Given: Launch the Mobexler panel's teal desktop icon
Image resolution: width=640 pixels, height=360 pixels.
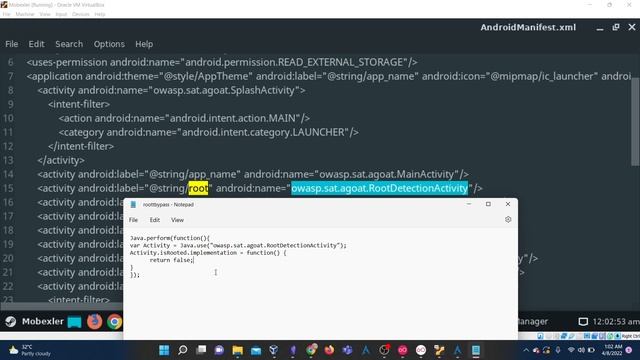Looking at the screenshot, I should 75,322.
